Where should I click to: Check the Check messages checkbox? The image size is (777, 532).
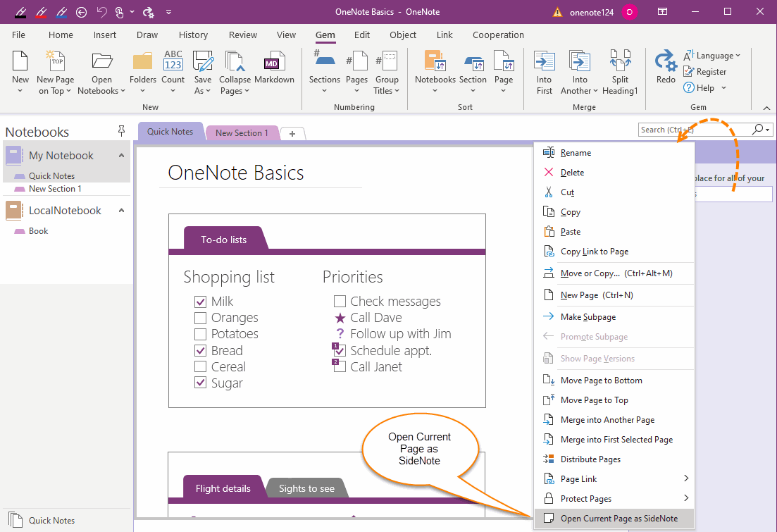point(340,302)
